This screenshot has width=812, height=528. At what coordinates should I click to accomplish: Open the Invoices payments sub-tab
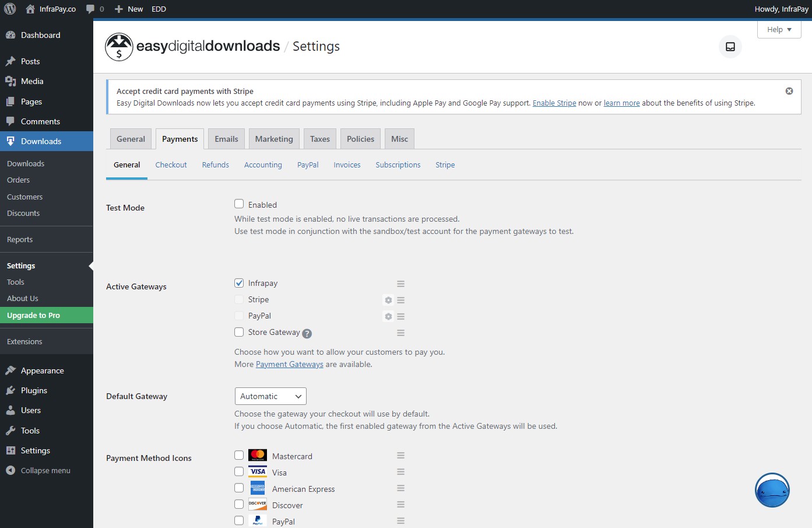click(x=347, y=165)
